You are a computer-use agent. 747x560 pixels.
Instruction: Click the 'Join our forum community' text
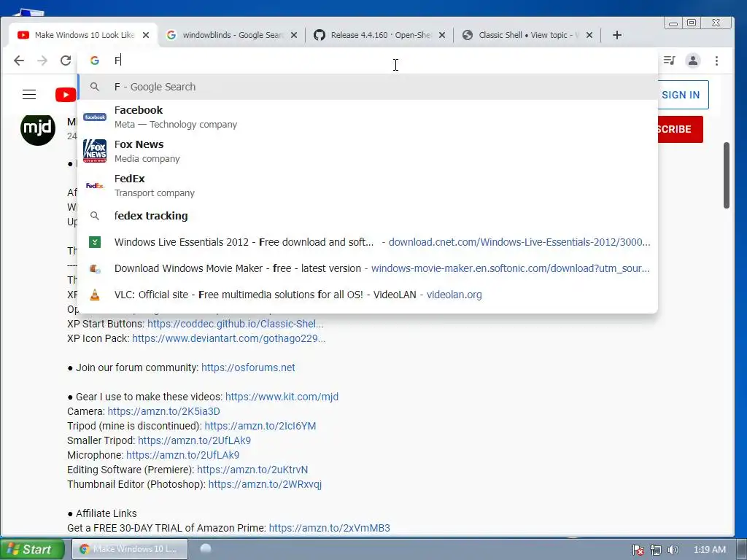[x=137, y=367]
